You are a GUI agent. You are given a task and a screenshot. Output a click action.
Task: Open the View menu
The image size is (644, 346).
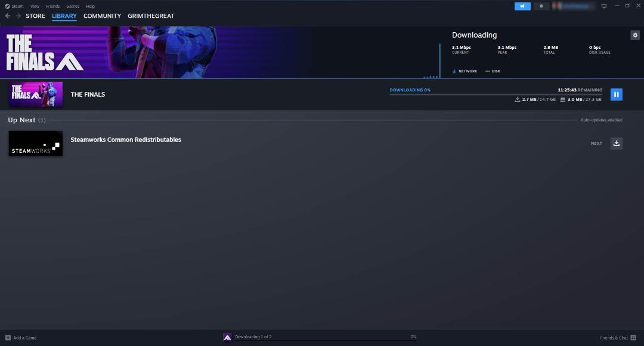pos(35,6)
